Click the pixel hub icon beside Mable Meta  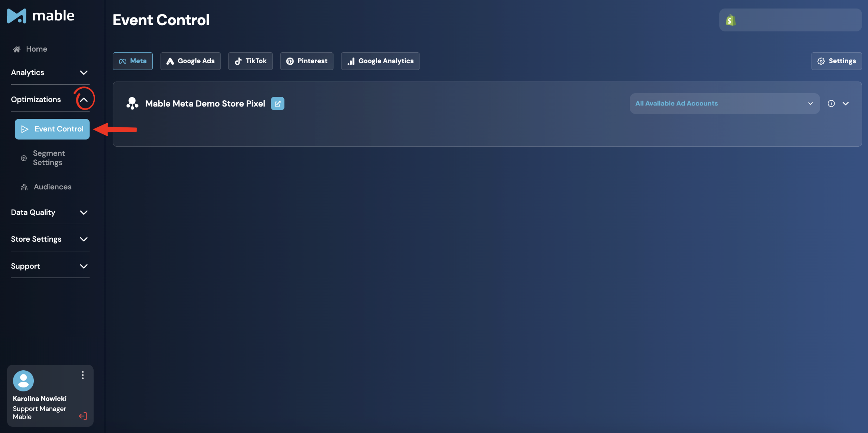pyautogui.click(x=132, y=103)
